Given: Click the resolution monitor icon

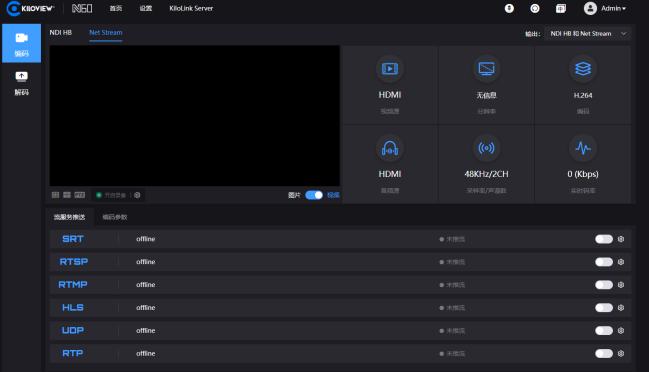Looking at the screenshot, I should pyautogui.click(x=486, y=69).
